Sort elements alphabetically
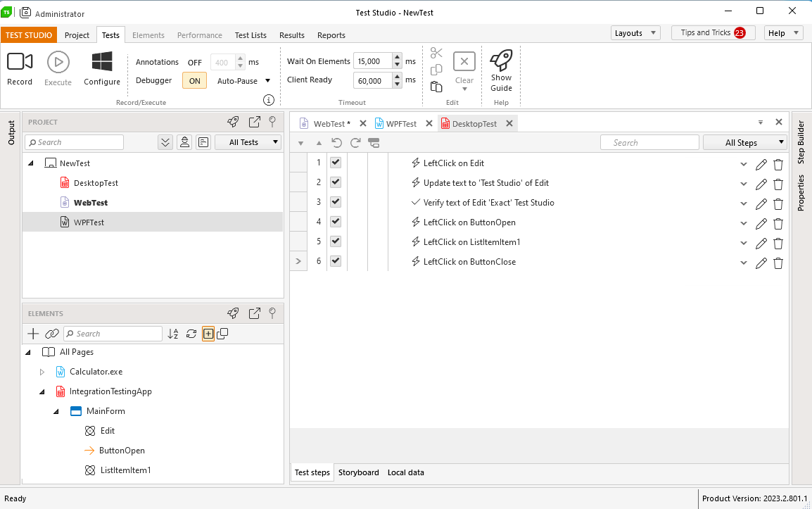 pos(173,334)
